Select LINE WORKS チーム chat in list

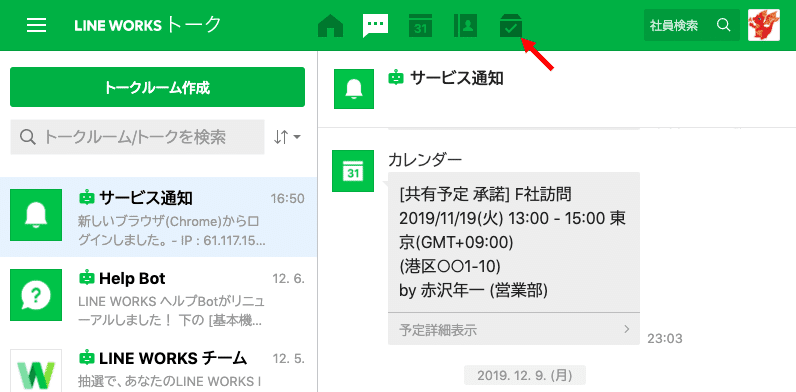[x=158, y=365]
